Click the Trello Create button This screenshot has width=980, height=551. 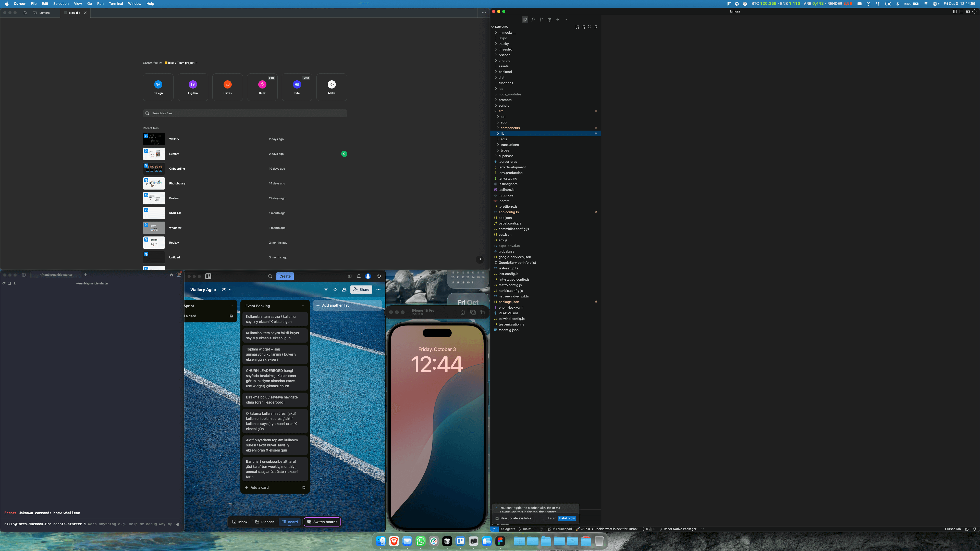285,277
